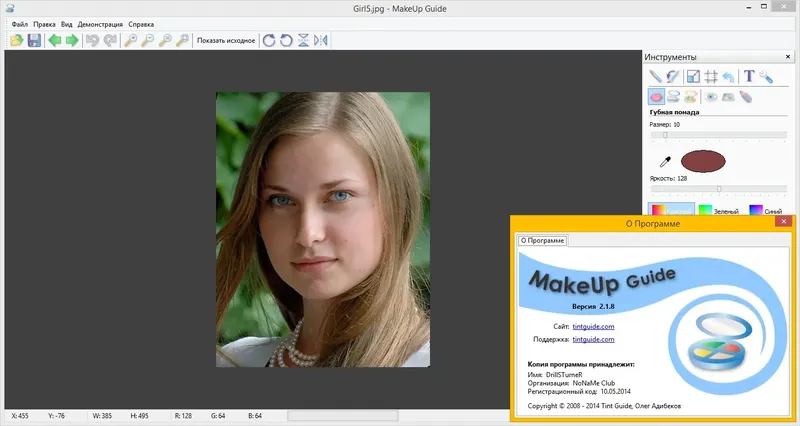Viewport: 800px width, 426px height.
Task: Select the Text tool (T icon)
Action: coord(748,77)
